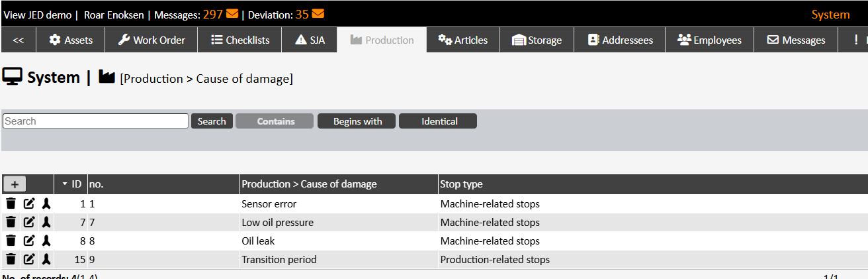Focus the Search text field
This screenshot has height=279, width=868.
click(96, 121)
